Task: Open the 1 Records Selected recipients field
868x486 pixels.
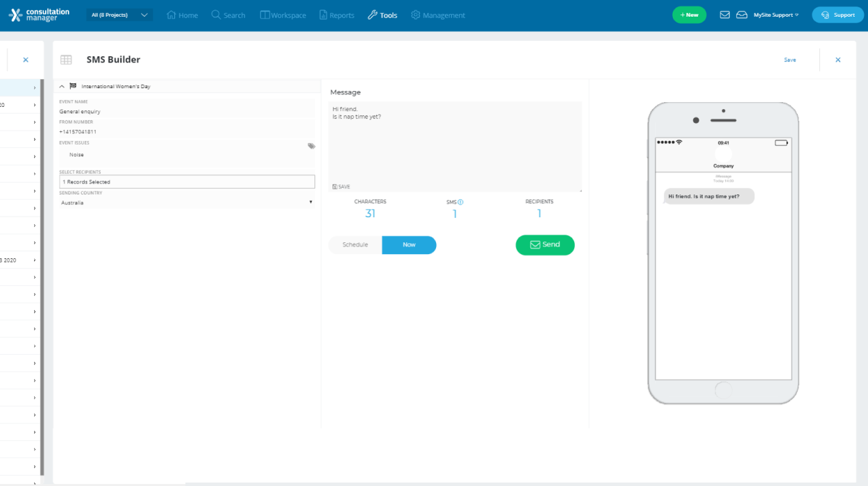Action: click(x=187, y=182)
